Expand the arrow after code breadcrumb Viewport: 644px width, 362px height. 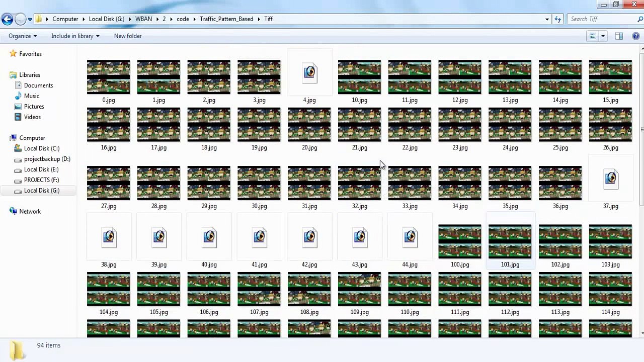point(194,19)
